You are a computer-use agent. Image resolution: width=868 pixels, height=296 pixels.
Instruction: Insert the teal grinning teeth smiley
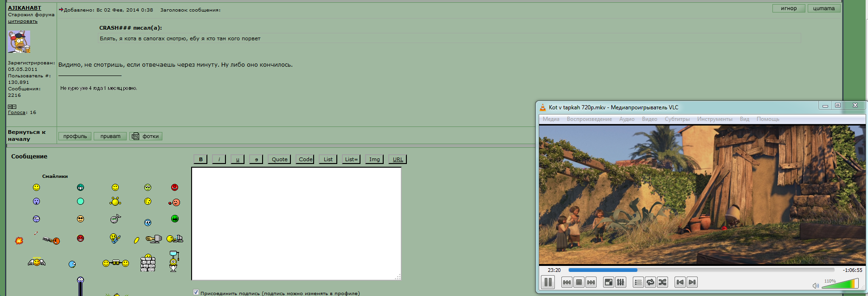click(x=80, y=187)
